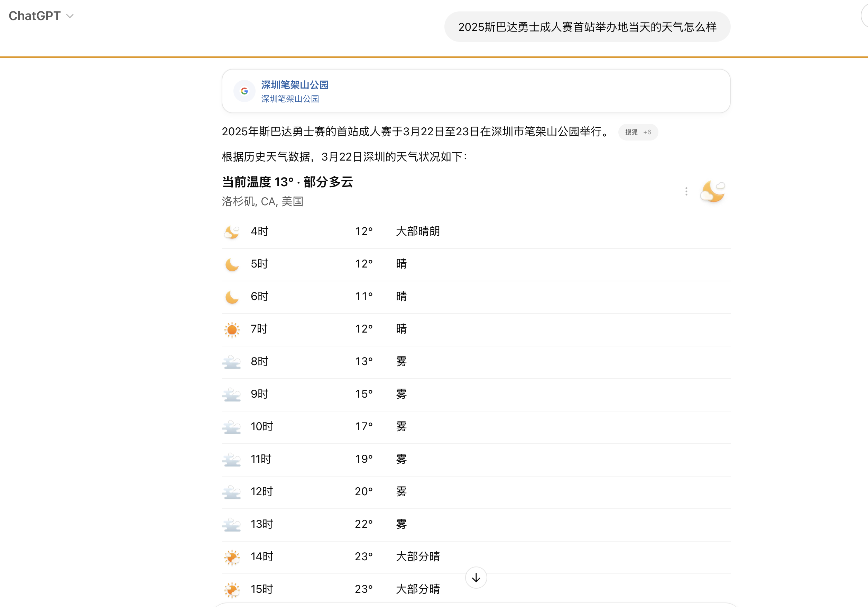Click the 20° temperature in the 12时 row
This screenshot has height=607, width=868.
pyautogui.click(x=364, y=491)
